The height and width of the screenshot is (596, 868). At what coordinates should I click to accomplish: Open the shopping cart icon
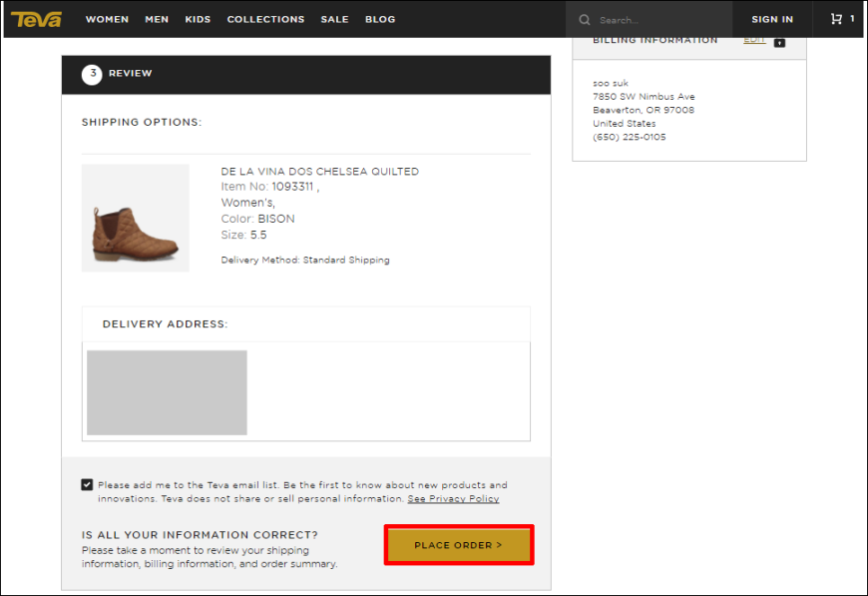tap(836, 19)
